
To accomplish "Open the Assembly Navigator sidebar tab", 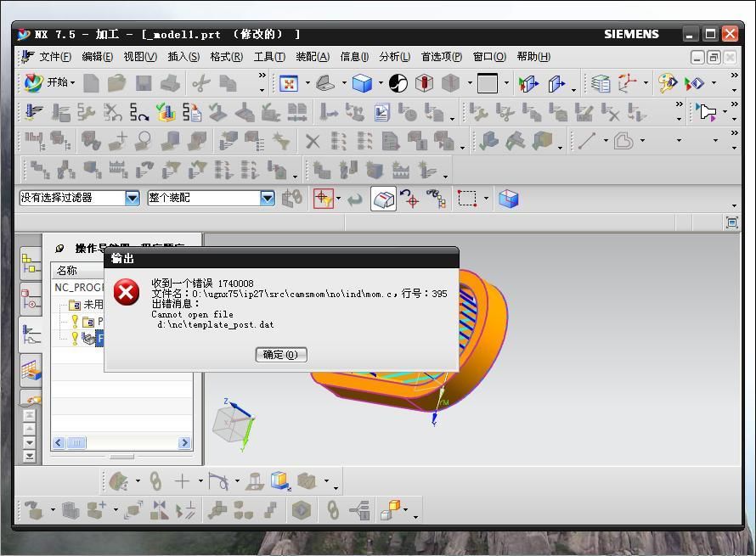I will click(31, 263).
